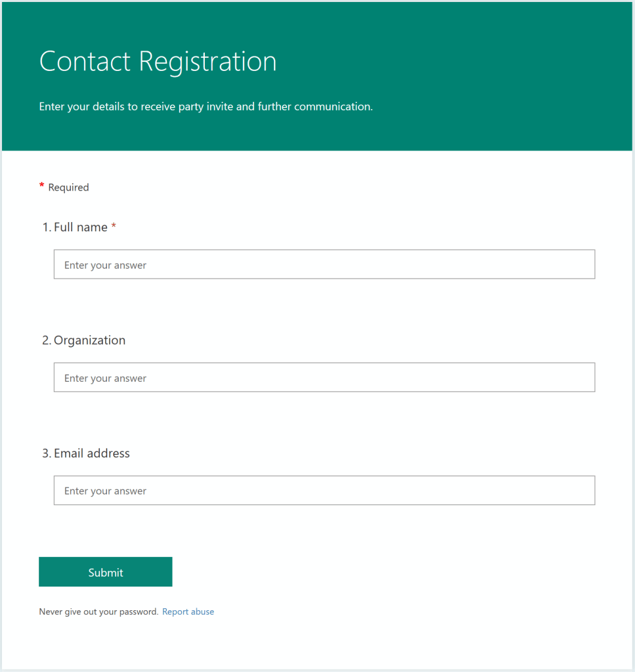Click the question number '1.'
This screenshot has width=635, height=672.
(47, 227)
